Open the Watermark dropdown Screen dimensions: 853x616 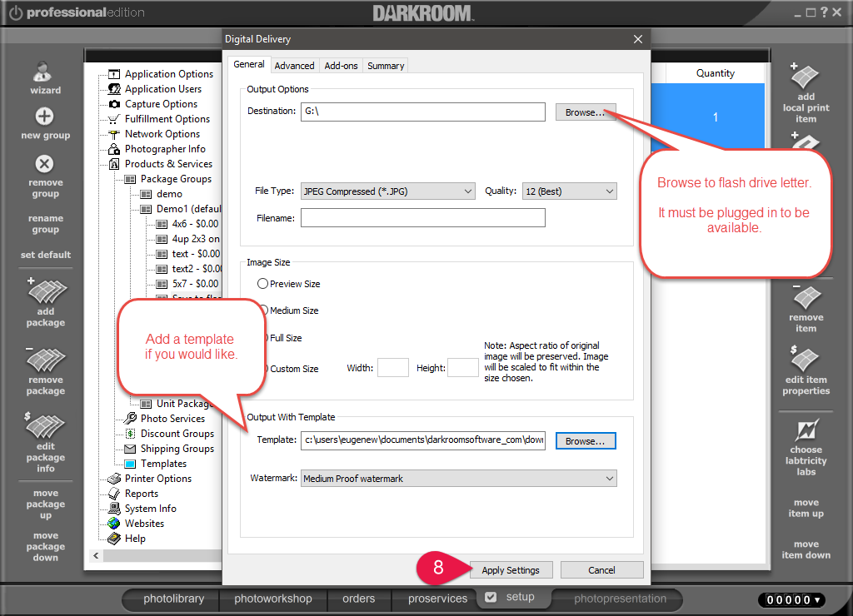(x=459, y=479)
